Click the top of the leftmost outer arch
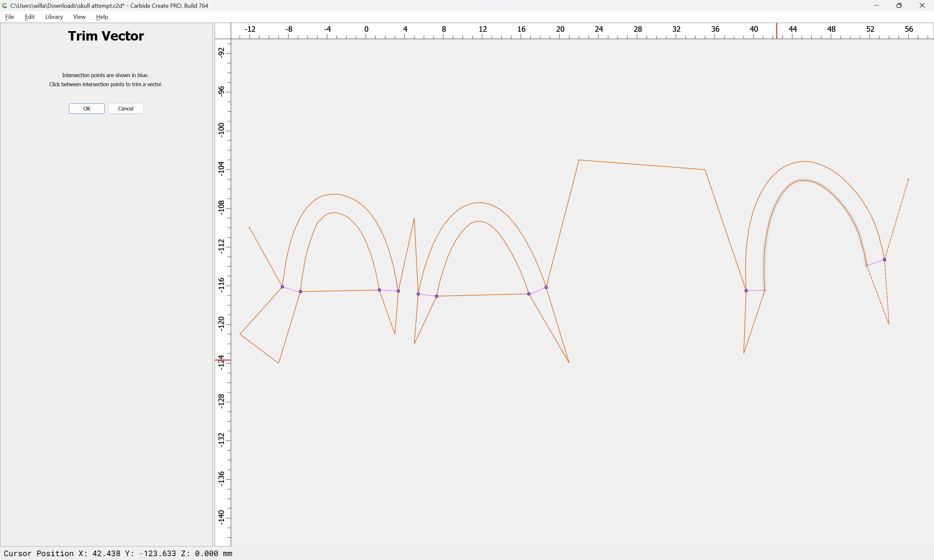 334,194
